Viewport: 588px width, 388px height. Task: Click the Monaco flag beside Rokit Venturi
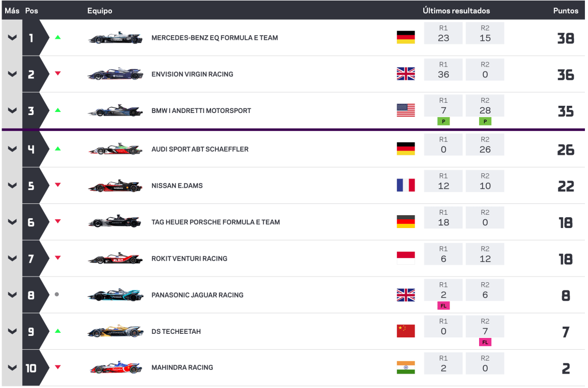click(x=405, y=258)
